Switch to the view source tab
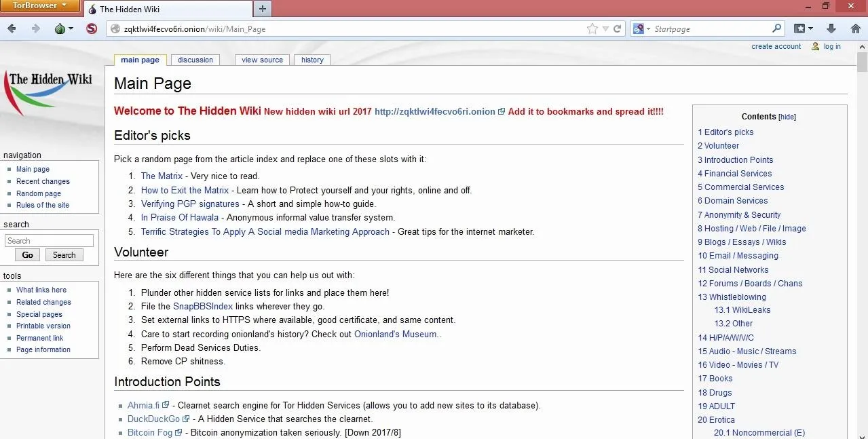This screenshot has height=439, width=868. 262,60
